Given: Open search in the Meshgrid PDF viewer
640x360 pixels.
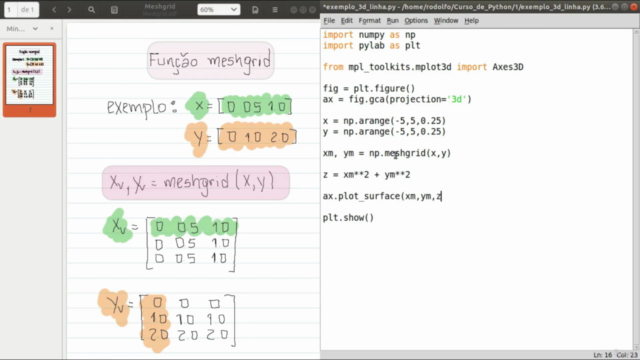Looking at the screenshot, I should coord(91,10).
